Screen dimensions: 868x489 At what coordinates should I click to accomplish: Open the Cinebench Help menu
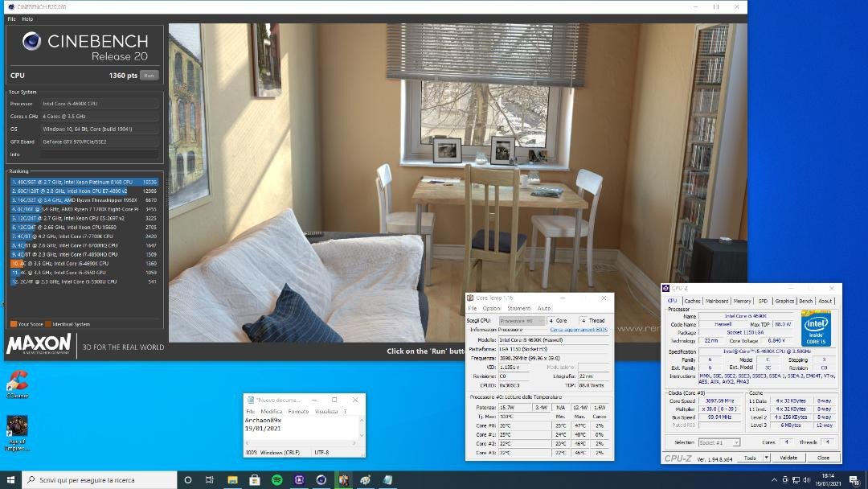(x=27, y=18)
